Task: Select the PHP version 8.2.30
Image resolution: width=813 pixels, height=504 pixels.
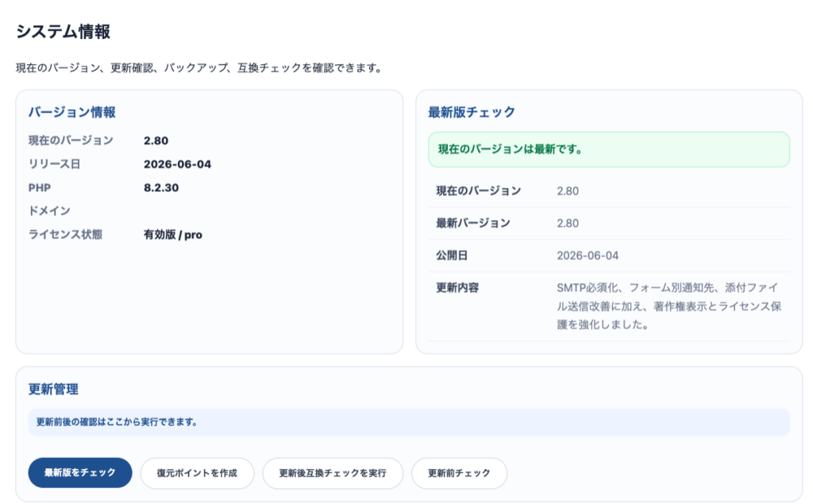Action: point(161,187)
